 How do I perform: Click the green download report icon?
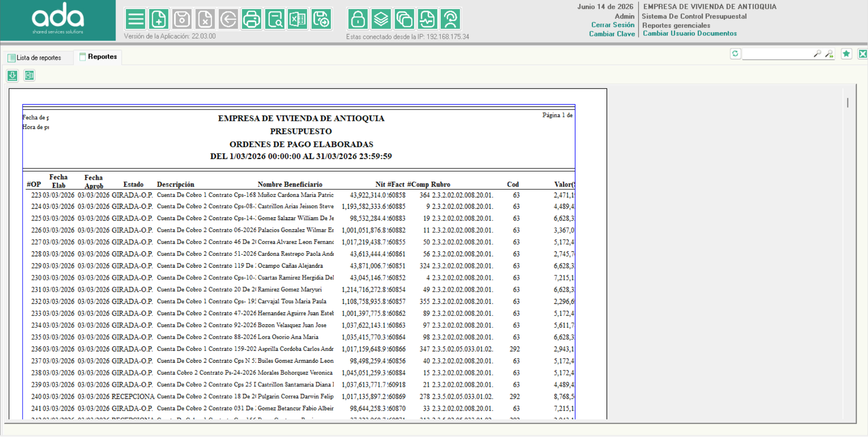pos(12,76)
